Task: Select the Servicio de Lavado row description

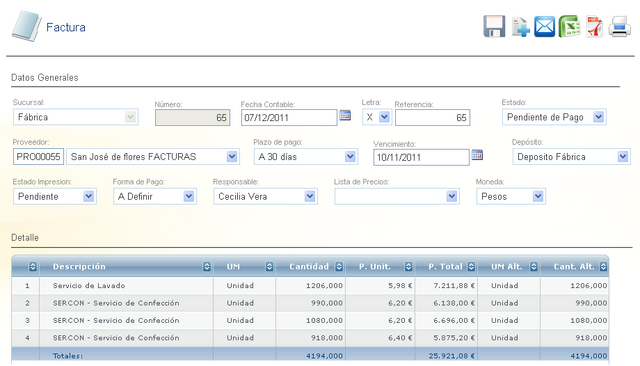Action: pos(89,286)
